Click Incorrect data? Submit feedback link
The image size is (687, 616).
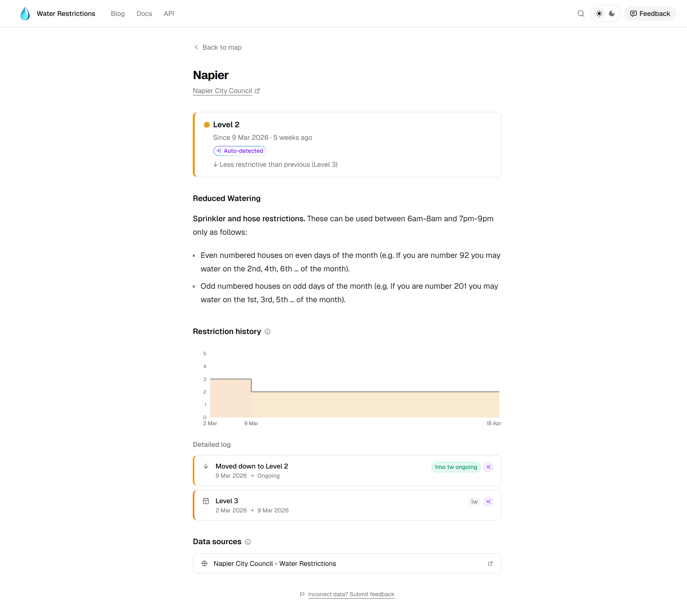(351, 594)
